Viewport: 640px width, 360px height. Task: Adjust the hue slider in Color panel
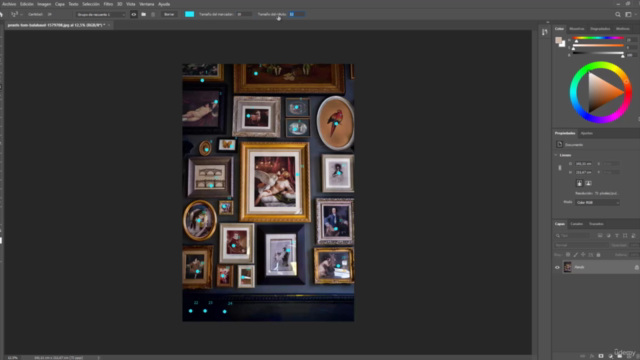point(598,38)
